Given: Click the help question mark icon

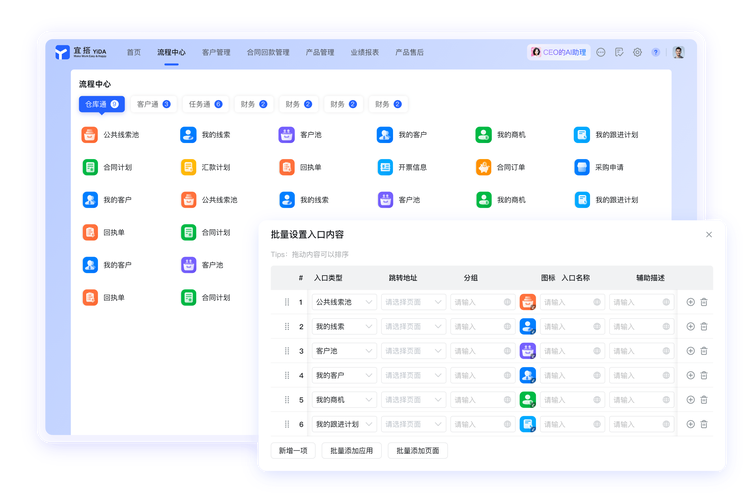Looking at the screenshot, I should [656, 52].
